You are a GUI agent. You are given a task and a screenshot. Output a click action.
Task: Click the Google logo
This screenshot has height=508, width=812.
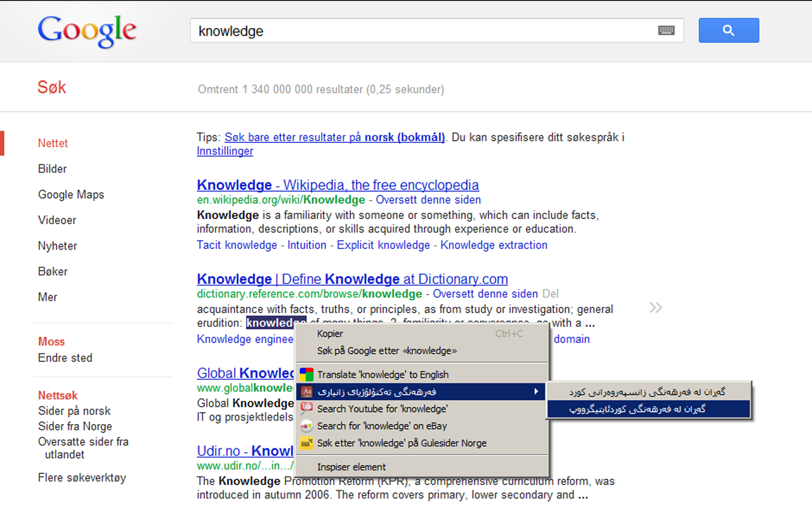coord(87,32)
